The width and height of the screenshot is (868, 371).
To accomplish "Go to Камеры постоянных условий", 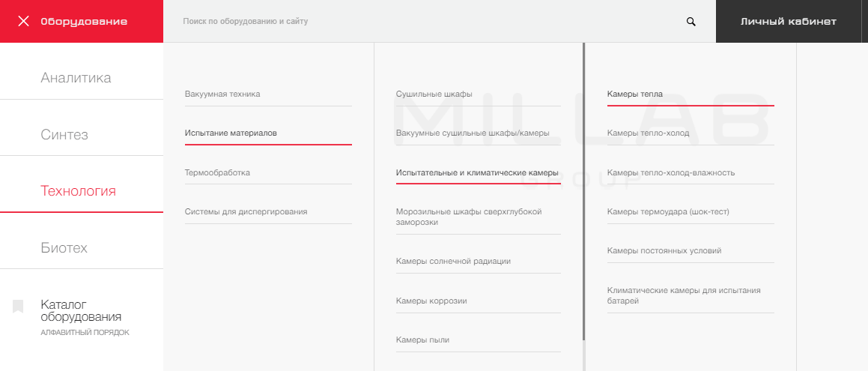I will click(664, 250).
